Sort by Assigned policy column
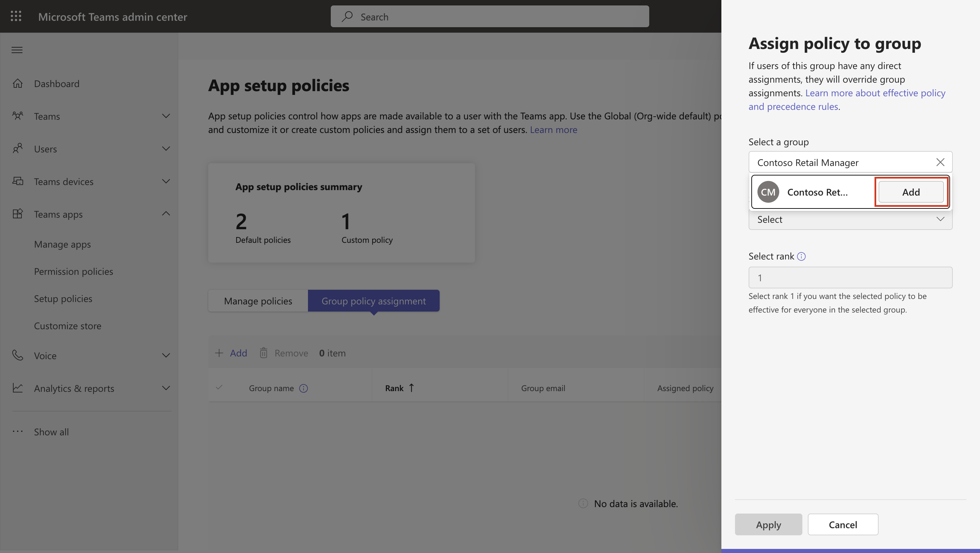 [685, 388]
